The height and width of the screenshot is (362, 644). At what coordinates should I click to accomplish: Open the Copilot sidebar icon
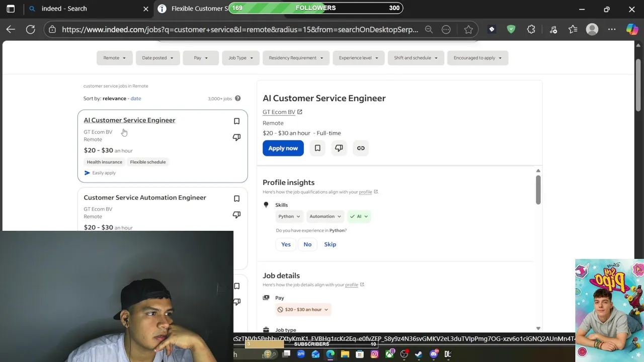(x=632, y=30)
